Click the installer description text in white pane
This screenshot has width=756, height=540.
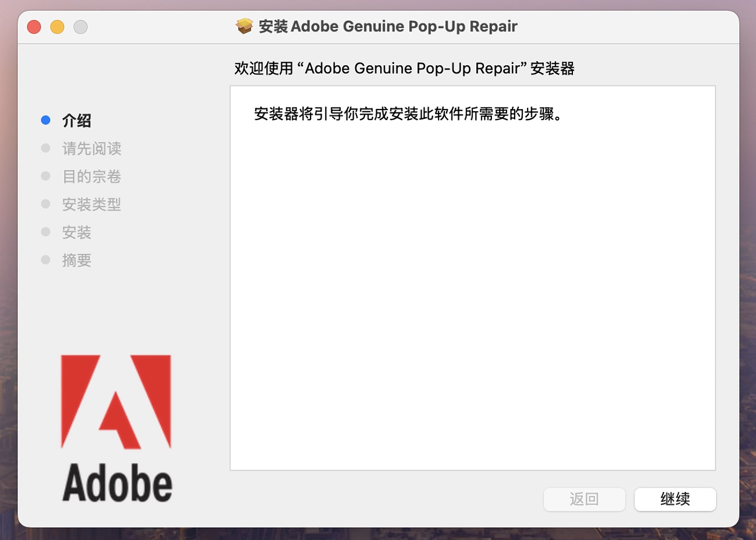(409, 114)
